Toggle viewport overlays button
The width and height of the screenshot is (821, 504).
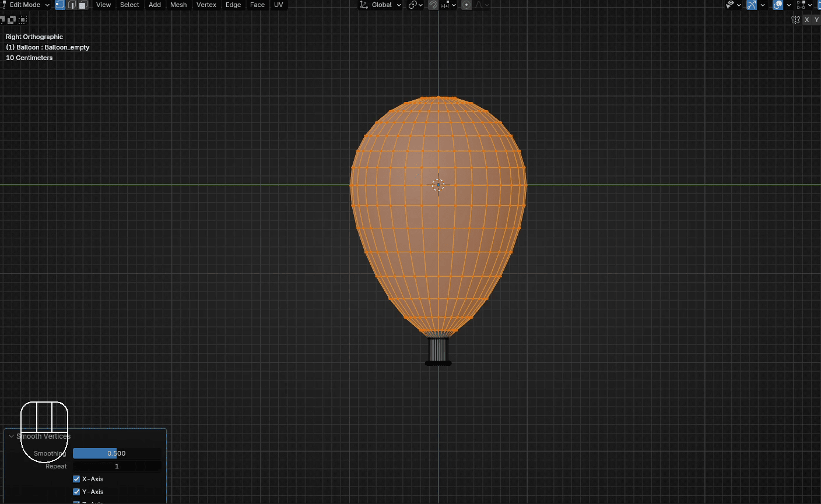778,5
